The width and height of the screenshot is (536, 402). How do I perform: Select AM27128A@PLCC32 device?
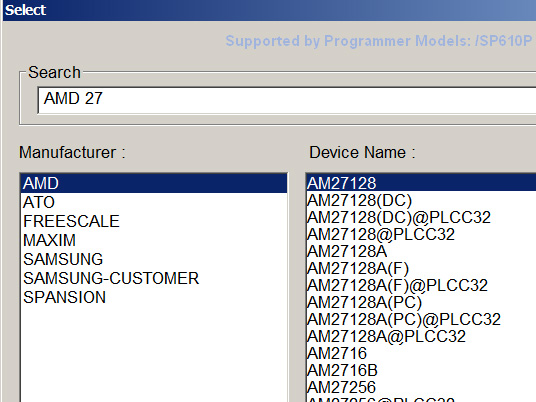point(421,336)
